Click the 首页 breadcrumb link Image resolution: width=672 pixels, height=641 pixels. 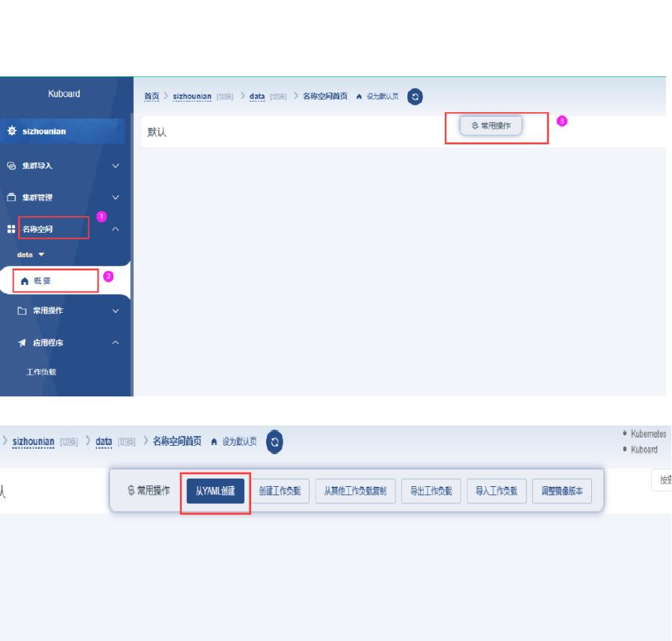click(x=151, y=96)
